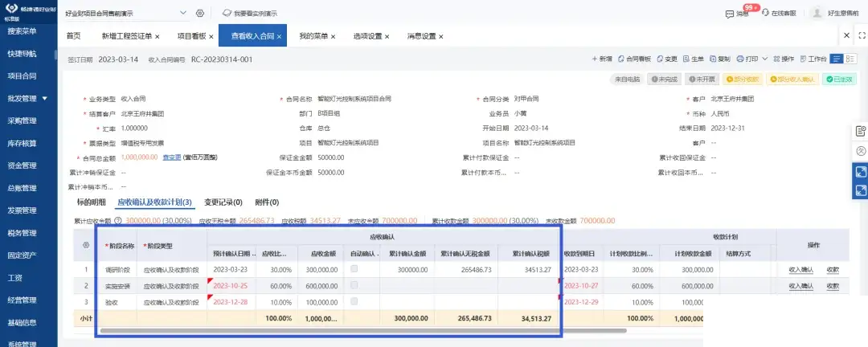Click the 已生效 status badge
This screenshot has height=347, width=868.
click(839, 80)
